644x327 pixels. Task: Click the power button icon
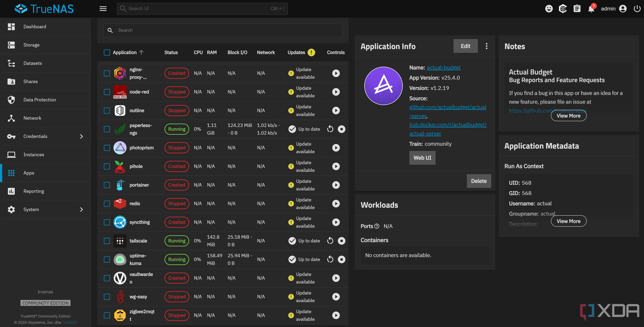pos(637,9)
